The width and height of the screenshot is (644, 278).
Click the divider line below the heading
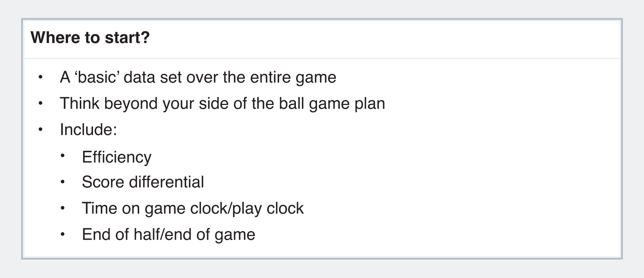coord(322,58)
